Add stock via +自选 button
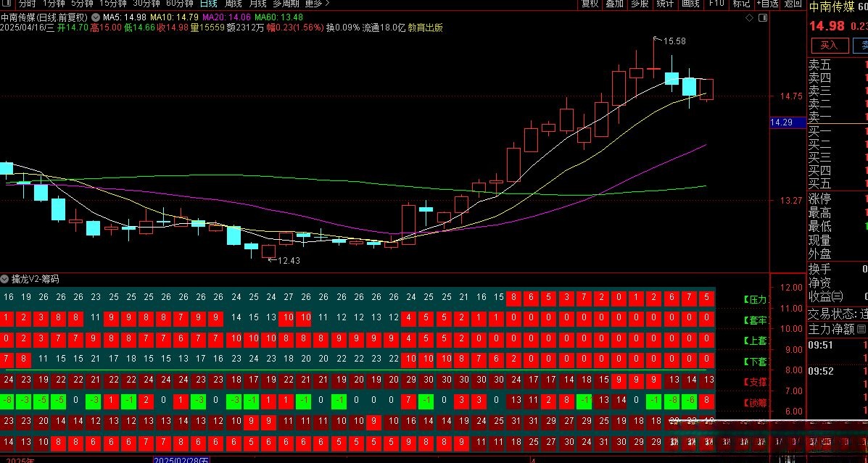 tap(767, 4)
